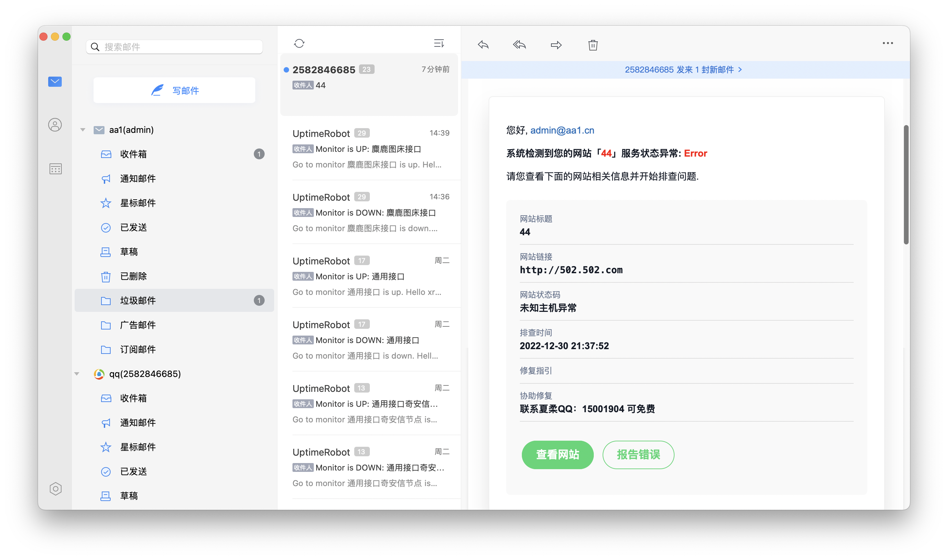The image size is (948, 560).
Task: Click the reply-all double arrow icon
Action: 519,45
